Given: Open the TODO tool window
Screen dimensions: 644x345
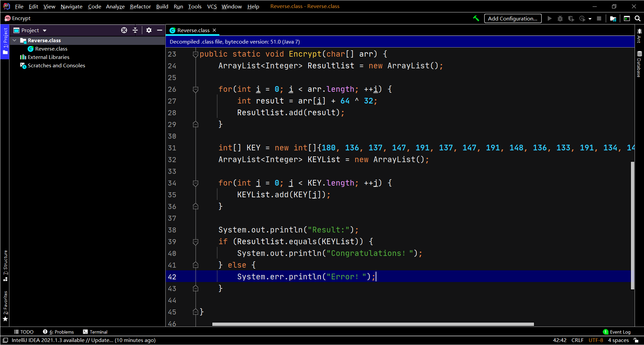Looking at the screenshot, I should tap(24, 332).
